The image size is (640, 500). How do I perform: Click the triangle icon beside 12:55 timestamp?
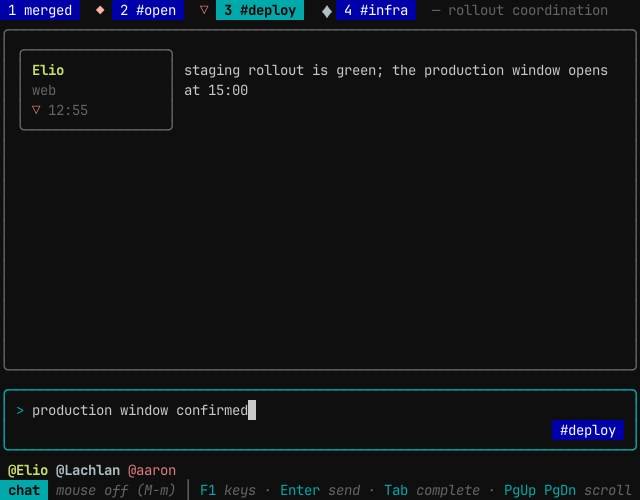point(36,110)
